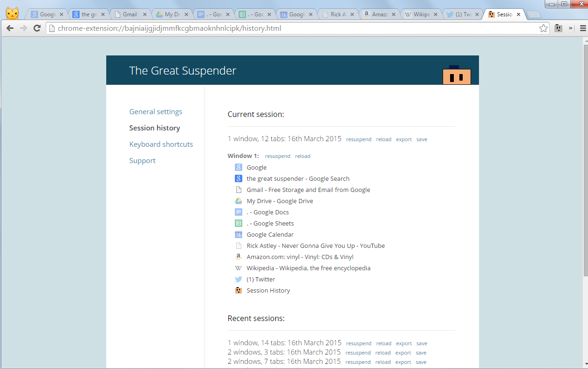Resuspend the current session of 12 tabs
The width and height of the screenshot is (588, 369).
coord(359,139)
